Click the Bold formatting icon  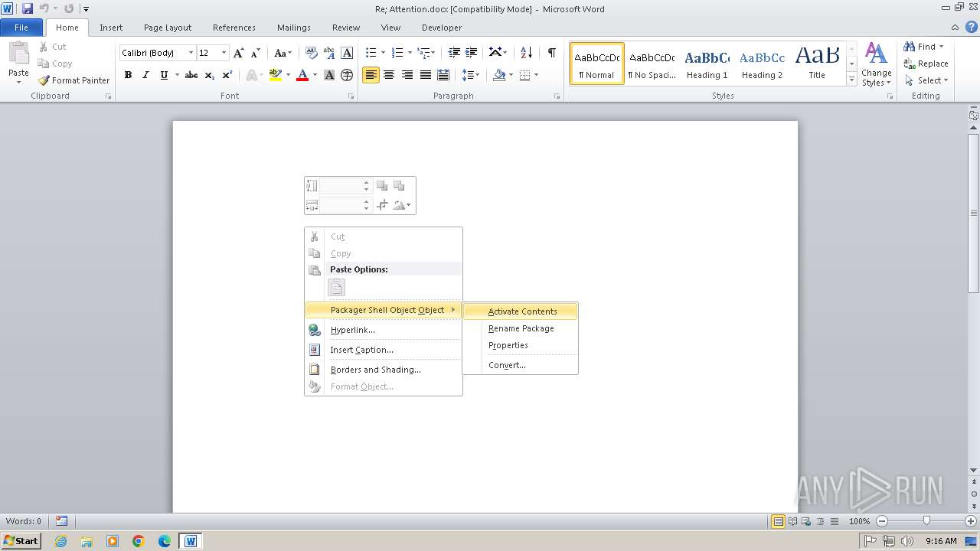click(x=128, y=75)
